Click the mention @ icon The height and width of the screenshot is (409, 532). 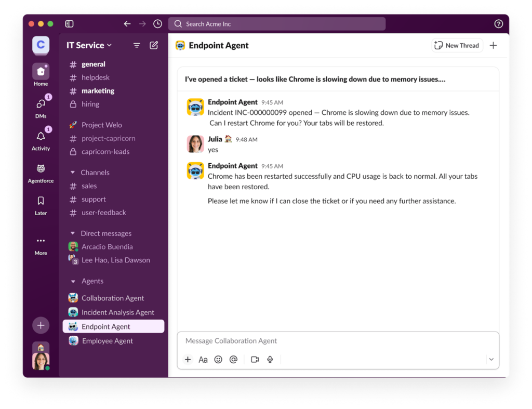point(233,360)
